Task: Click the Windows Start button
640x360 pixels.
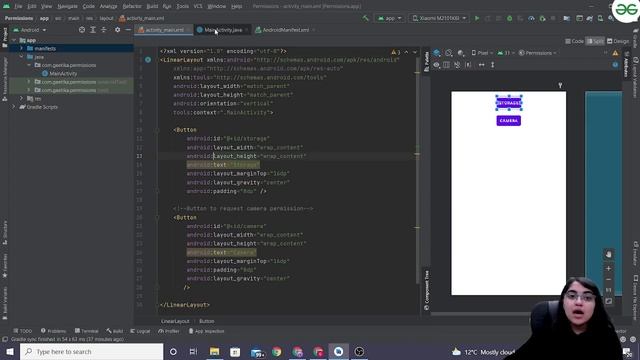Action: coord(10,351)
